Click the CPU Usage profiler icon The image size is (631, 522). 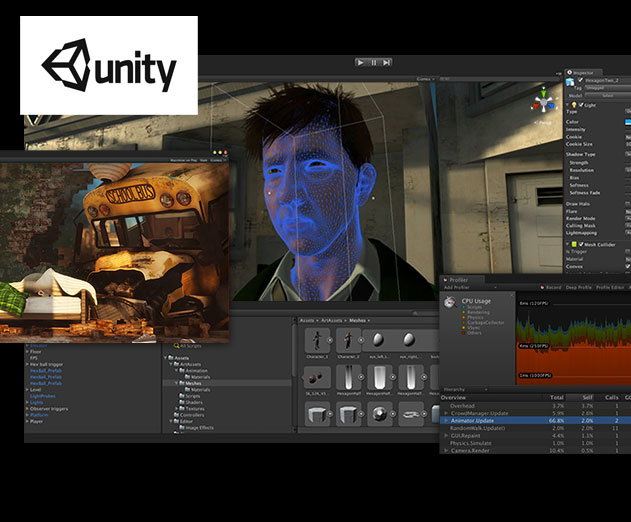(450, 302)
